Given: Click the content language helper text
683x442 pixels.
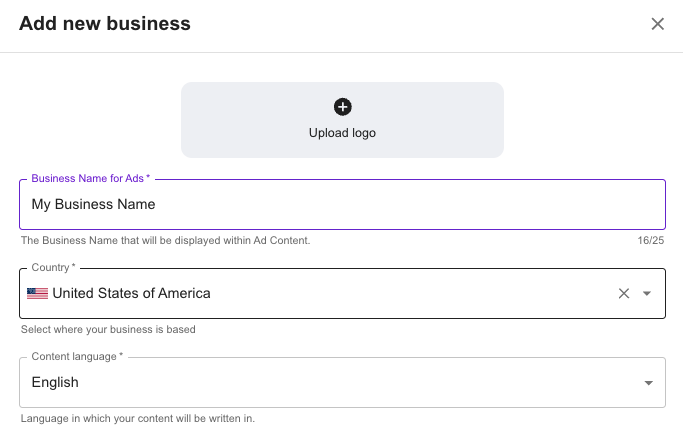Looking at the screenshot, I should [x=137, y=418].
